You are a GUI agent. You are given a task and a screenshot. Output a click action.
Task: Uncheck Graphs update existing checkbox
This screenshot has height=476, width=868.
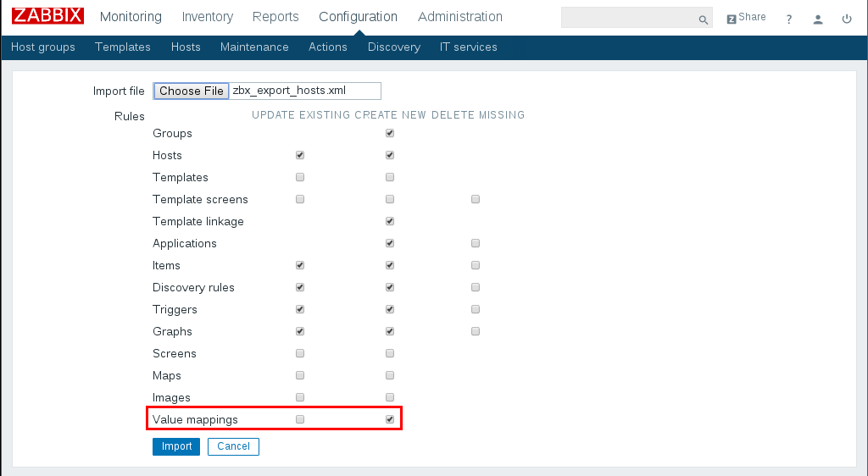pyautogui.click(x=300, y=332)
